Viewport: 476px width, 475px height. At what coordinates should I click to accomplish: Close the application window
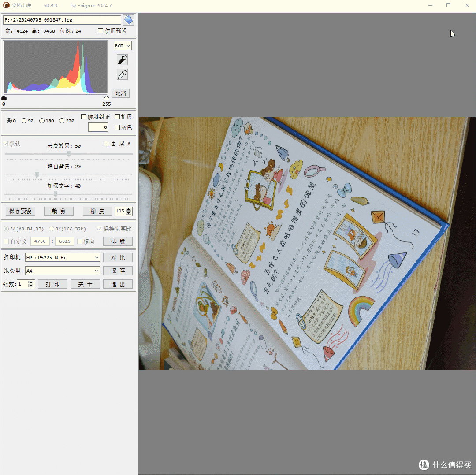tap(467, 5)
